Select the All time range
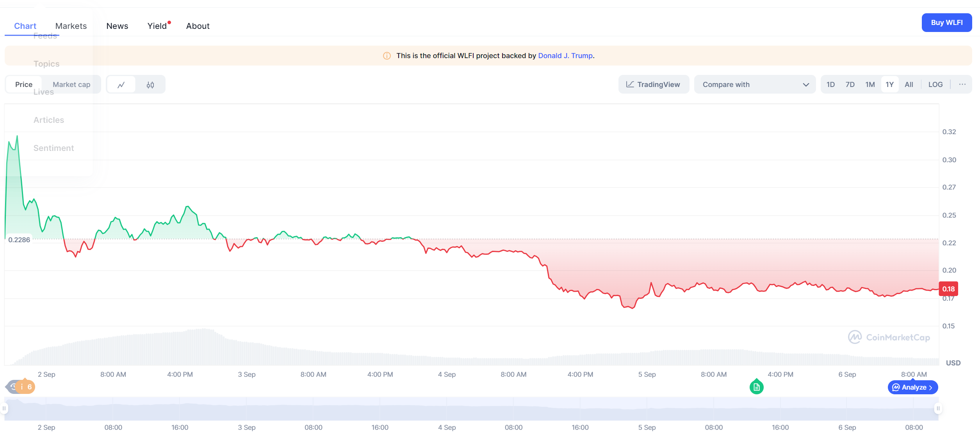The height and width of the screenshot is (445, 980). tap(909, 84)
